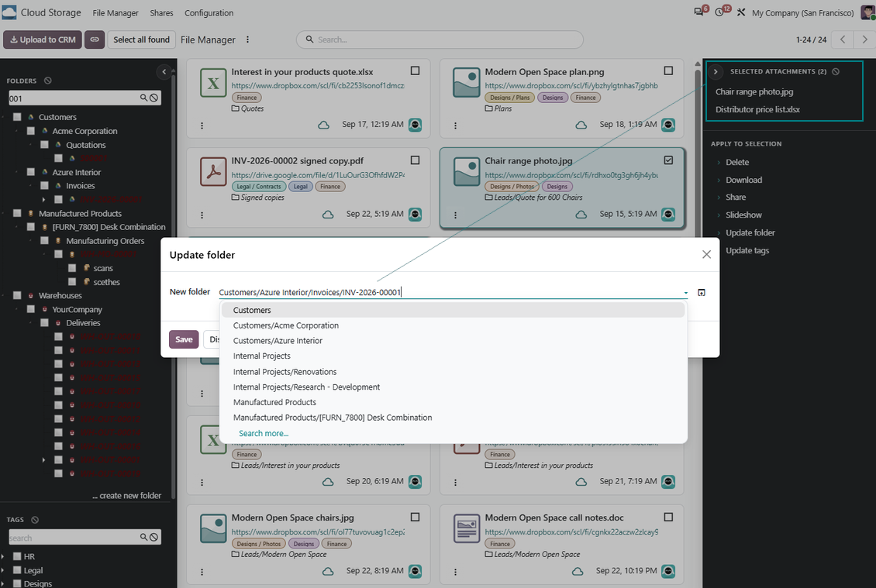The image size is (876, 588).
Task: Save the Update folder dialog
Action: [x=184, y=339]
